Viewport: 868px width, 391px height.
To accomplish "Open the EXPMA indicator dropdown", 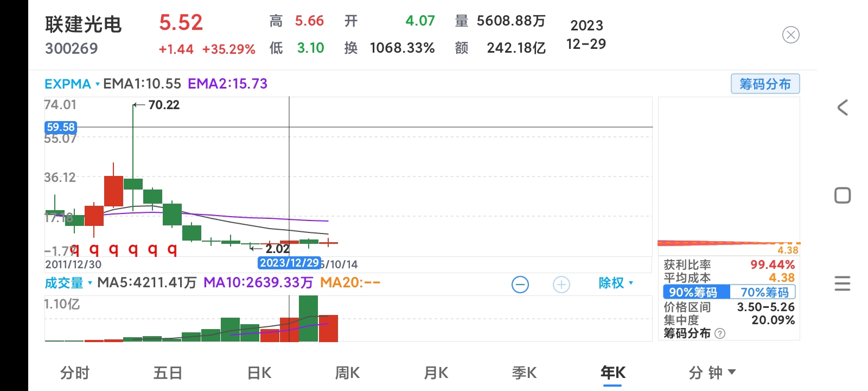I will point(72,84).
